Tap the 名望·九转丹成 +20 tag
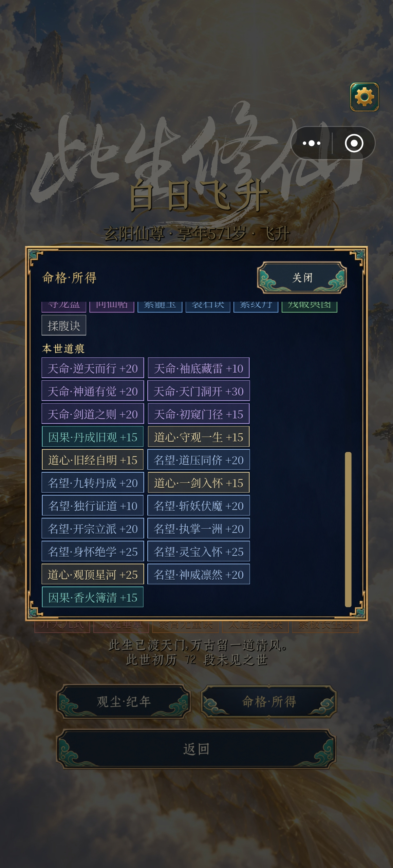This screenshot has width=393, height=868. coord(93,482)
